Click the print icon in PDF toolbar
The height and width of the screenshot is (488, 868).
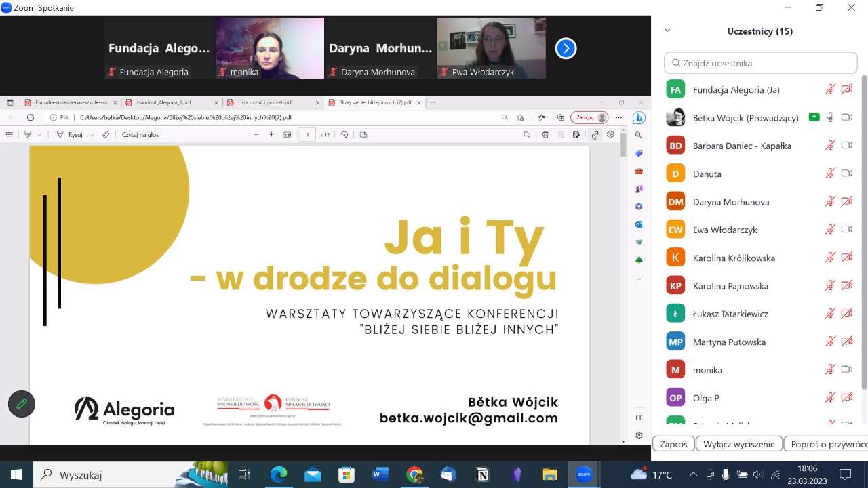[x=545, y=135]
